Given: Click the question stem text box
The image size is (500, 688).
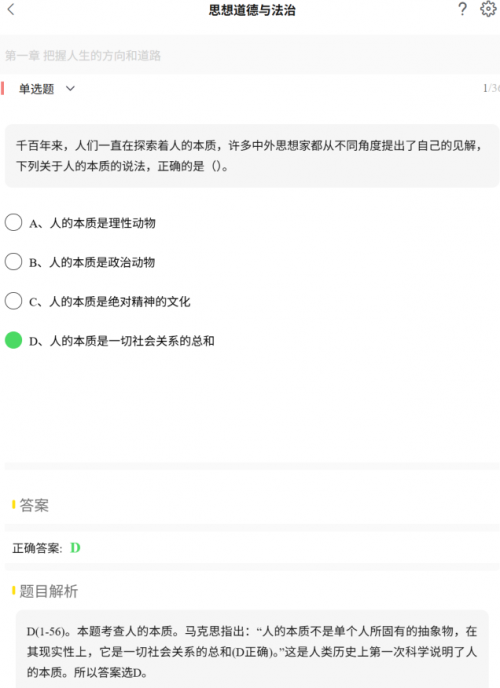Looking at the screenshot, I should pos(252,156).
